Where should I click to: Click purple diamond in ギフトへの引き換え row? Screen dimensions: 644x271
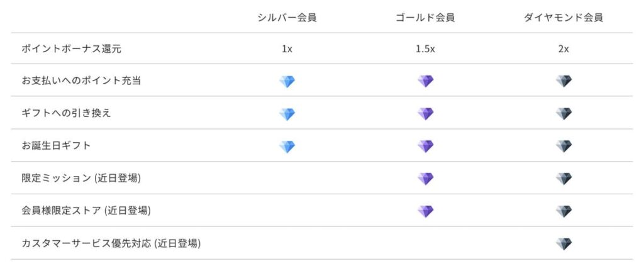[425, 114]
